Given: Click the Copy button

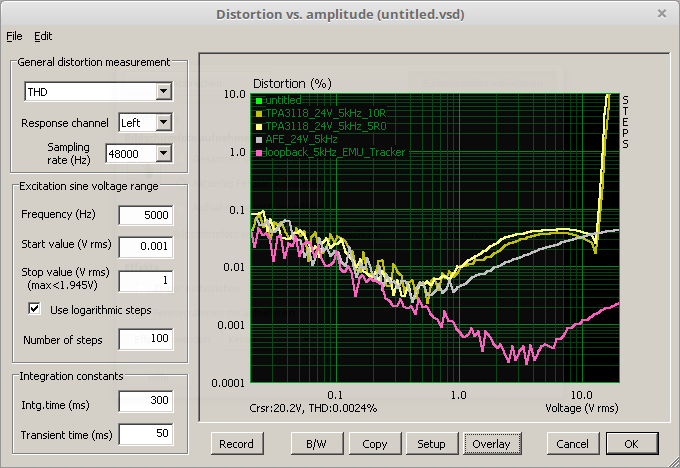Looking at the screenshot, I should pos(375,443).
